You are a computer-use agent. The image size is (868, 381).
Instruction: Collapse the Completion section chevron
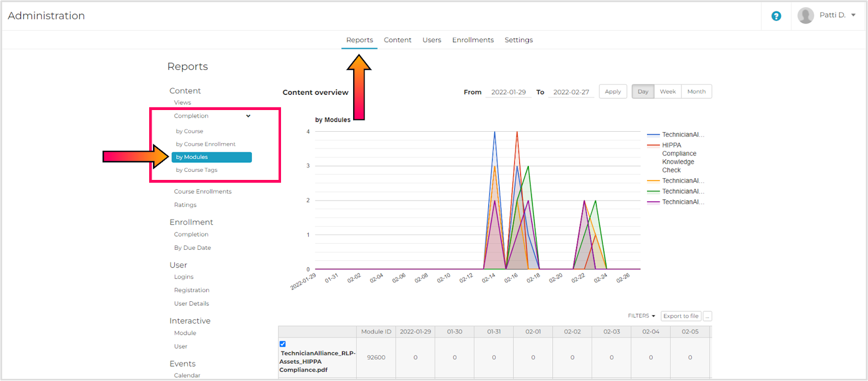pyautogui.click(x=248, y=116)
